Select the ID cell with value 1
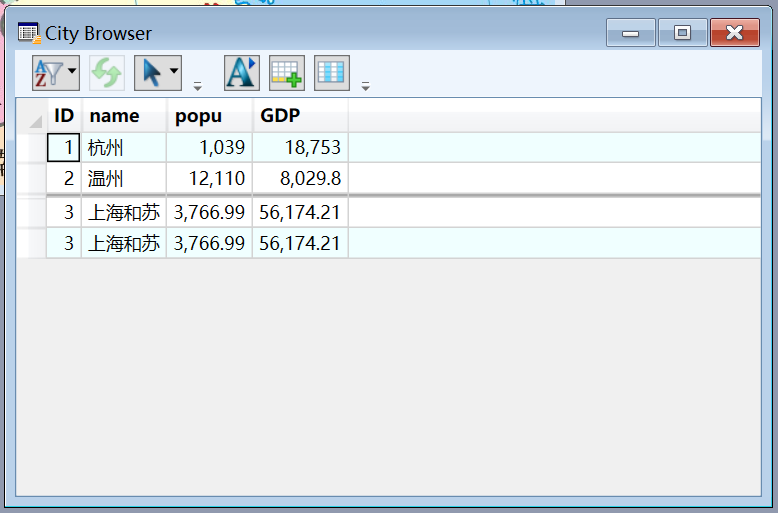 tap(64, 147)
